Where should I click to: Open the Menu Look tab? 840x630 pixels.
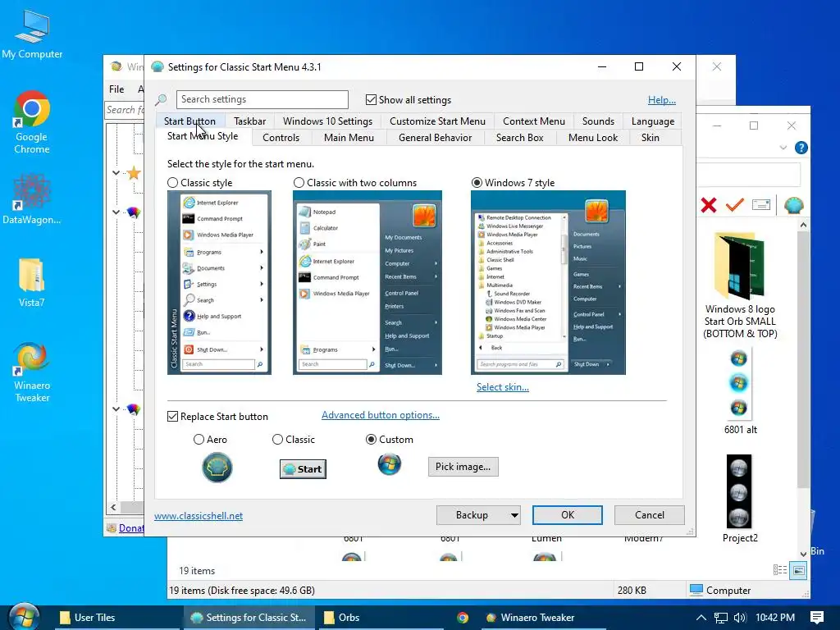pyautogui.click(x=592, y=138)
